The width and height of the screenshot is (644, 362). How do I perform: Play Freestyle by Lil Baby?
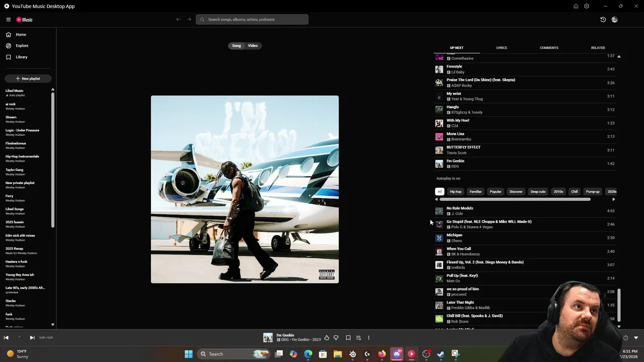pyautogui.click(x=525, y=69)
